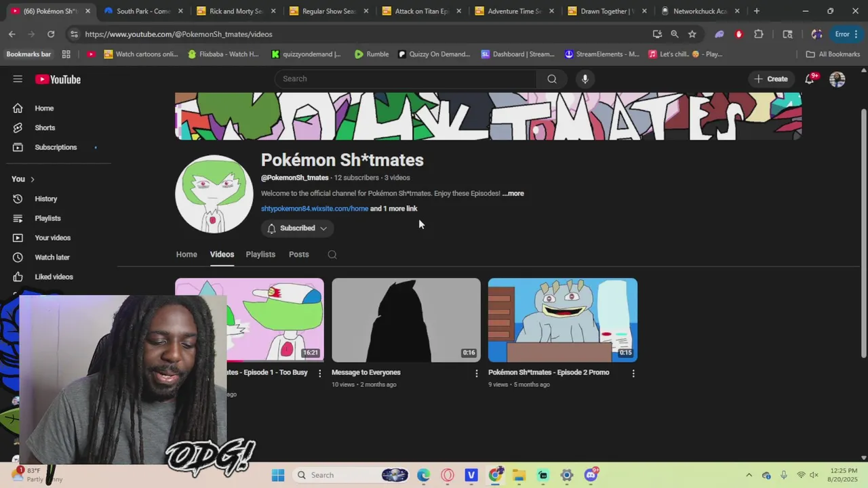The height and width of the screenshot is (488, 868).
Task: Switch to the Adventure Time browser tab
Action: tap(513, 11)
